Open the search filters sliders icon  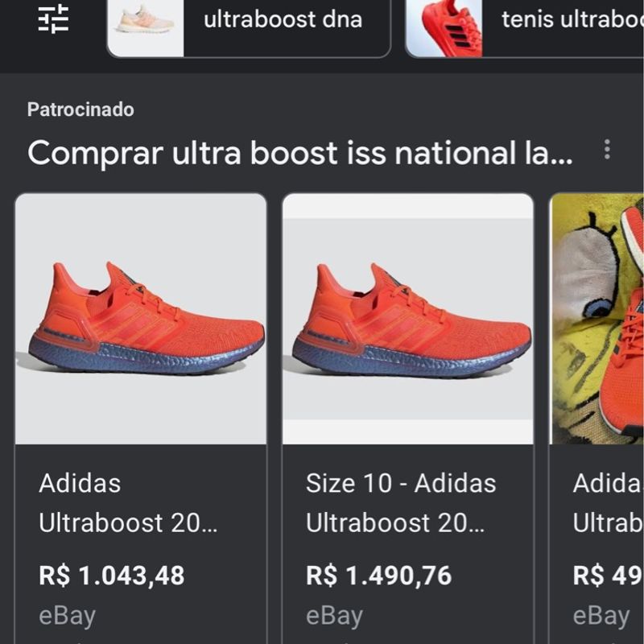pos(54,19)
